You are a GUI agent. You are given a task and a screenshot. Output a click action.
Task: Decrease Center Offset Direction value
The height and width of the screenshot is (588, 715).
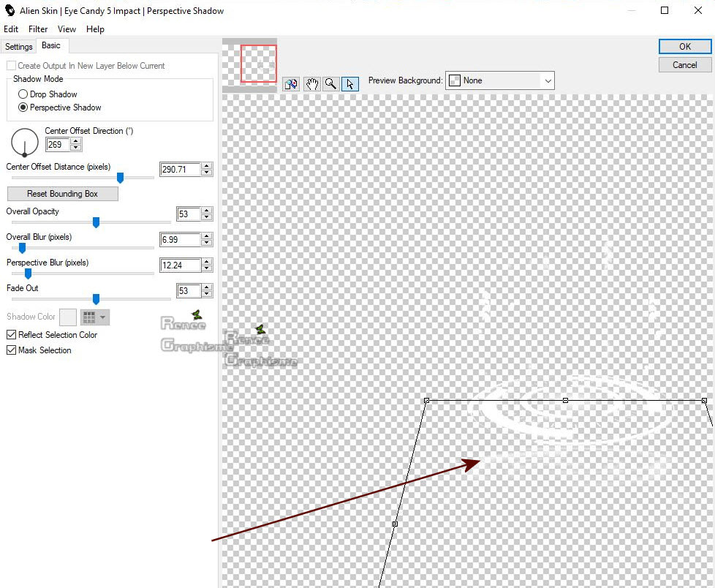[76, 148]
